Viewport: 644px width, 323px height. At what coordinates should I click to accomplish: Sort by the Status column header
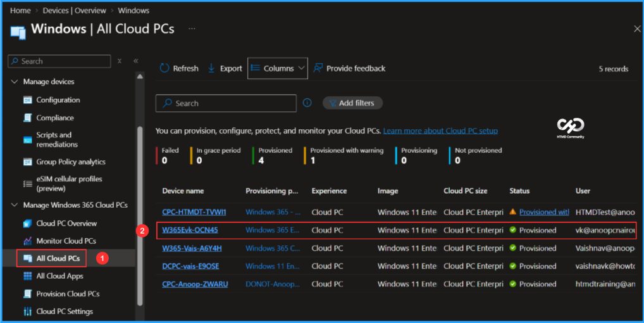tap(519, 191)
